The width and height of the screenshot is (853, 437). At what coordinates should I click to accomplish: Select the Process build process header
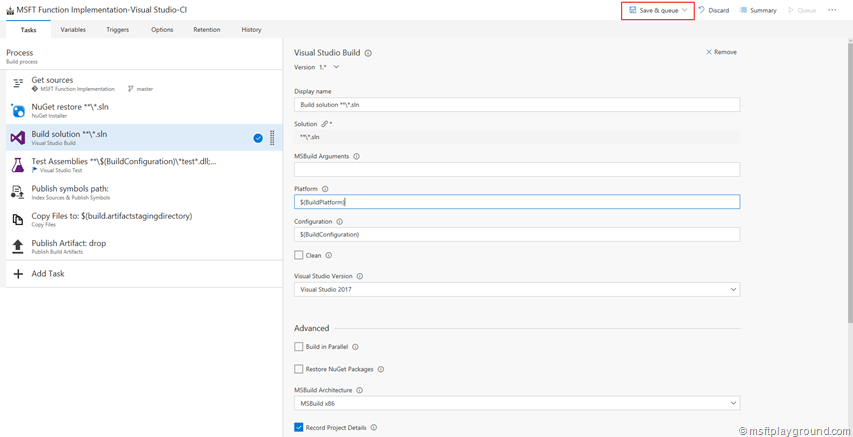tap(144, 56)
